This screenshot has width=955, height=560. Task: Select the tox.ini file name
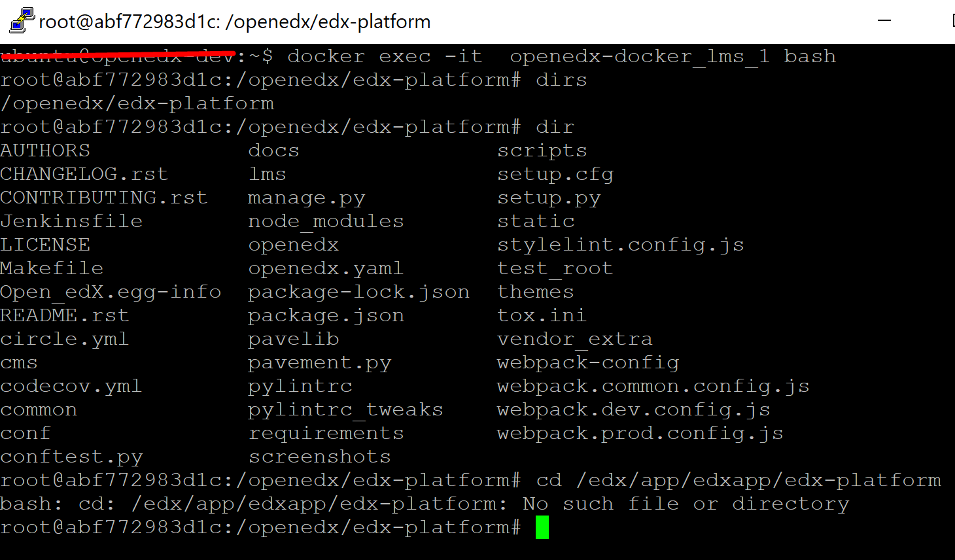(542, 315)
